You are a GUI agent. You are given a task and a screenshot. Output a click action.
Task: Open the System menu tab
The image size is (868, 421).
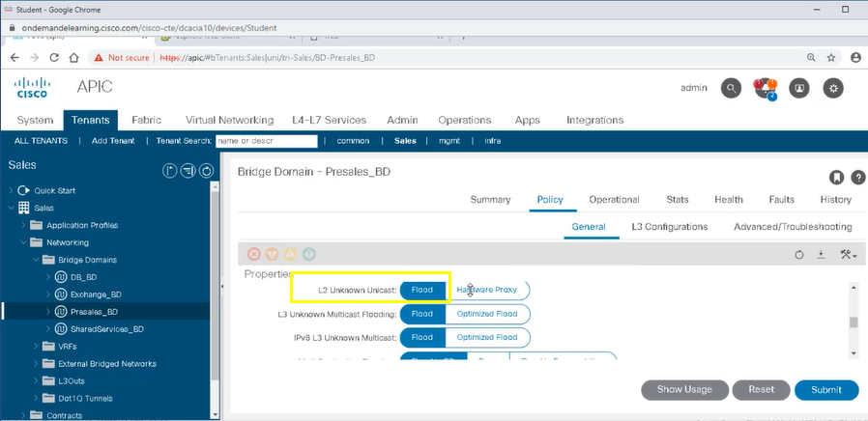(35, 120)
